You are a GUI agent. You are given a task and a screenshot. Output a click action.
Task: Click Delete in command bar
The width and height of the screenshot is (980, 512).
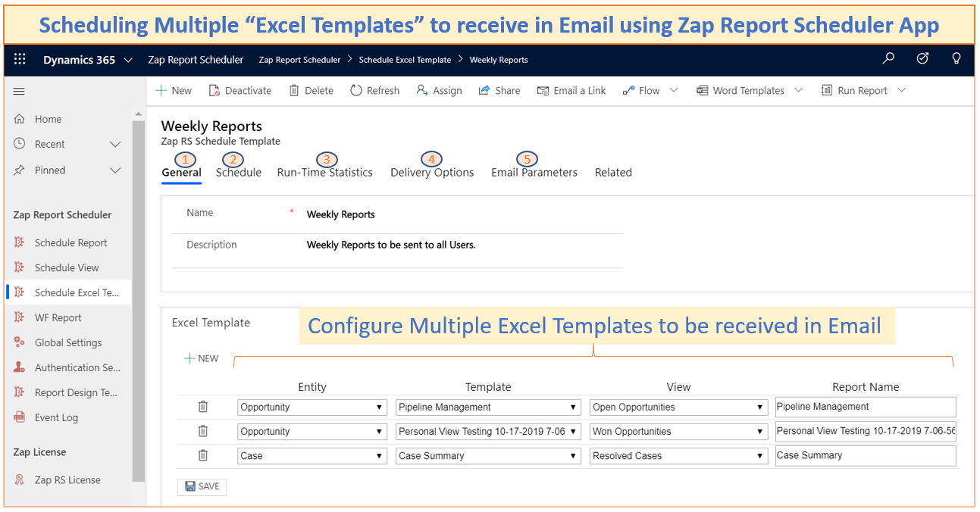(311, 90)
